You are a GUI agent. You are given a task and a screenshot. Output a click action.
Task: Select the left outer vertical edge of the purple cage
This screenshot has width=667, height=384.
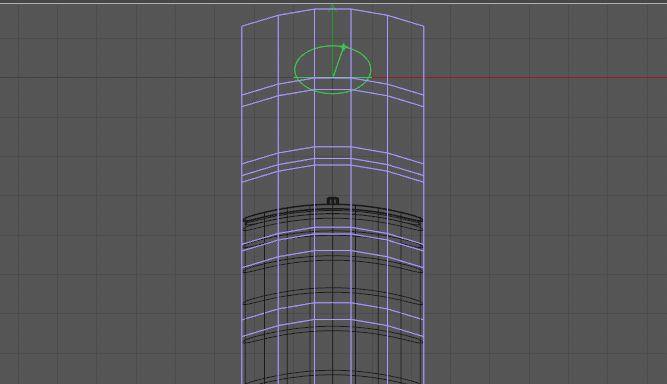pos(242,204)
